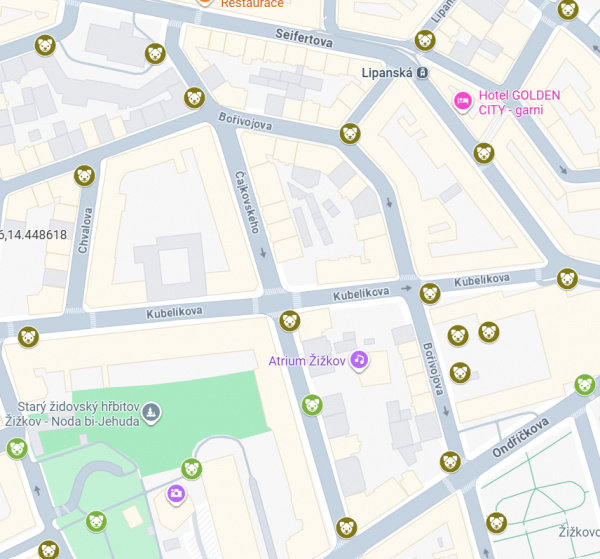
Task: Click the Seifertova street name
Action: pyautogui.click(x=304, y=38)
